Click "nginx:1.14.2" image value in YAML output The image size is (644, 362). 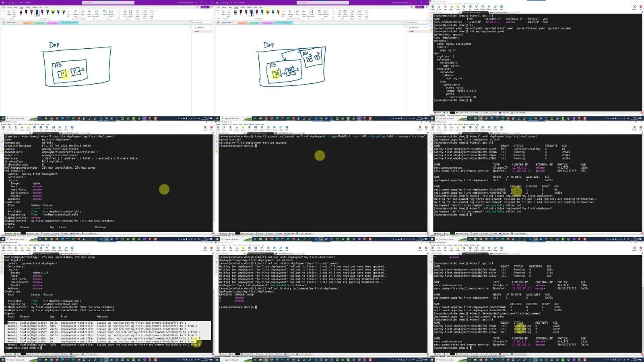coord(466,91)
